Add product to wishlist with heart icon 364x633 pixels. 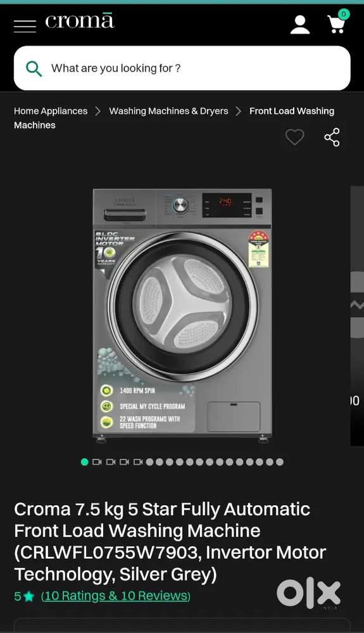tap(294, 137)
